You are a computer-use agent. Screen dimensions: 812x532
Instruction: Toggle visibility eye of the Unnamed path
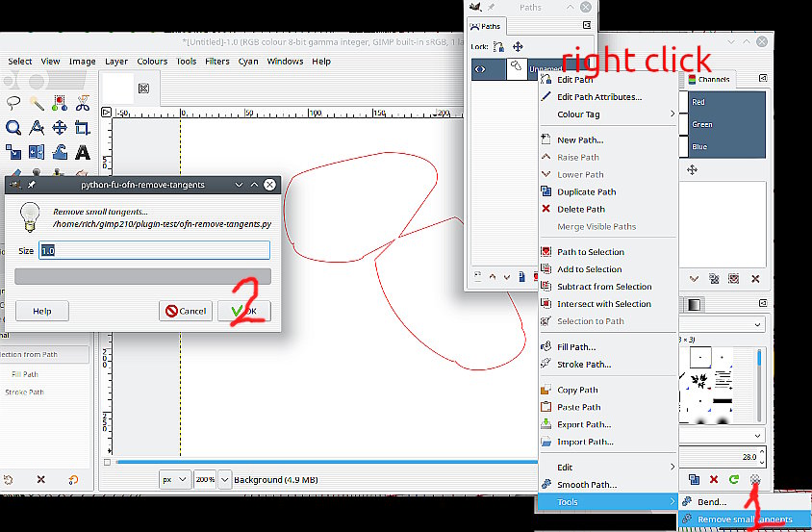480,69
